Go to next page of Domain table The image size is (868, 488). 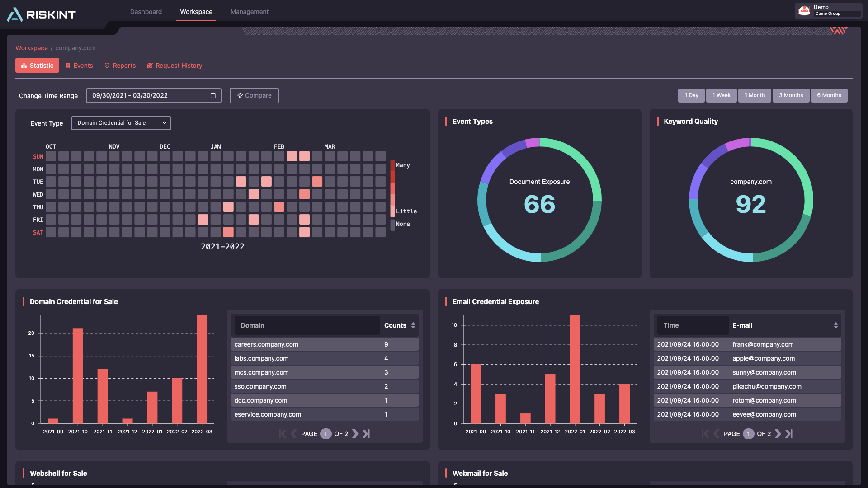(x=355, y=434)
